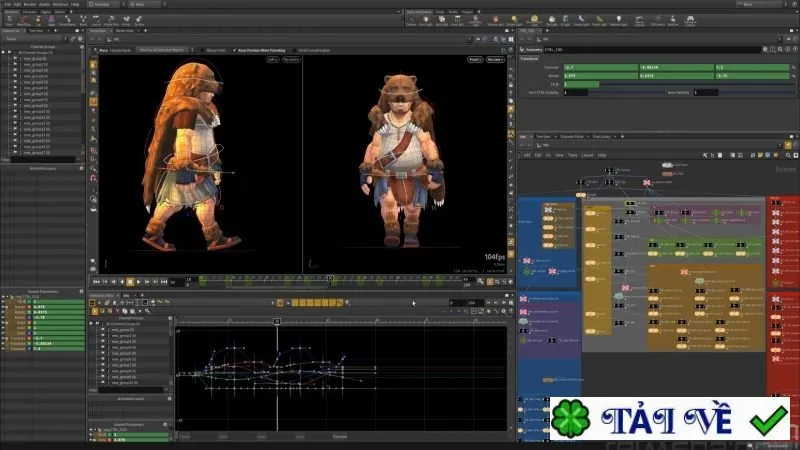Open the Tools menu in network editor
The width and height of the screenshot is (800, 450).
pyautogui.click(x=572, y=155)
